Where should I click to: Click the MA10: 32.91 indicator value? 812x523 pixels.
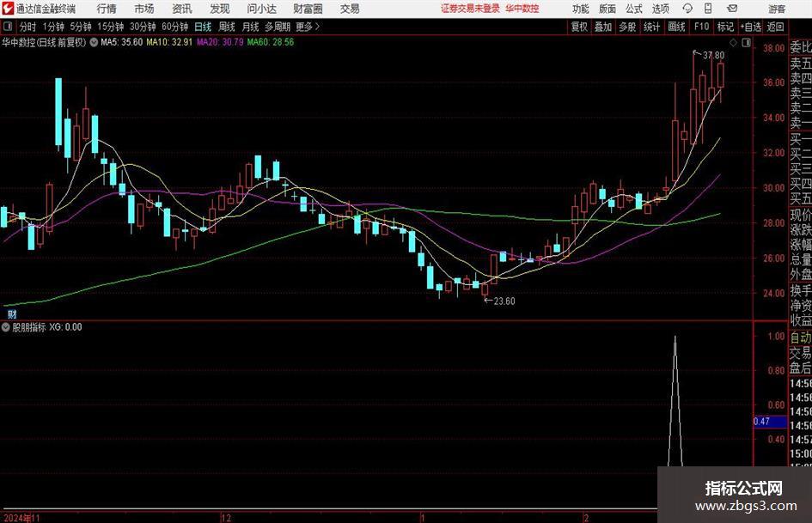tap(169, 42)
